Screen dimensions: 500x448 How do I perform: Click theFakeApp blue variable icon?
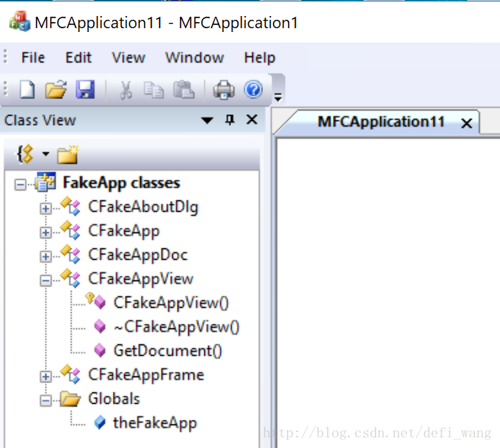[x=100, y=423]
